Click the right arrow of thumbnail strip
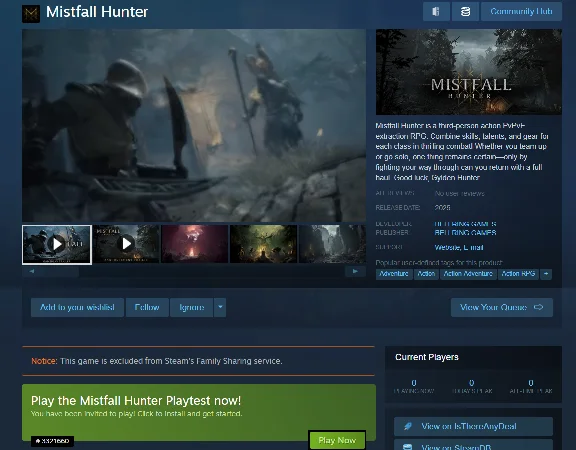The width and height of the screenshot is (576, 450). (355, 271)
